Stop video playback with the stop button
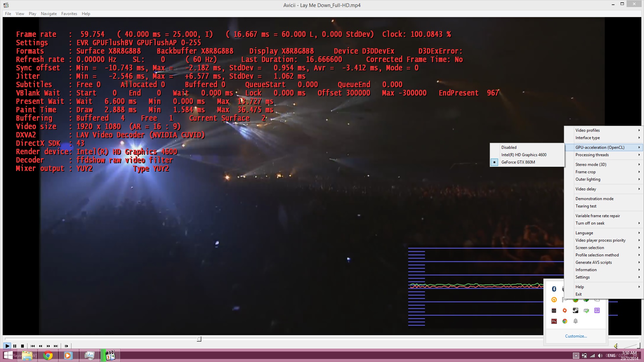 click(x=22, y=346)
